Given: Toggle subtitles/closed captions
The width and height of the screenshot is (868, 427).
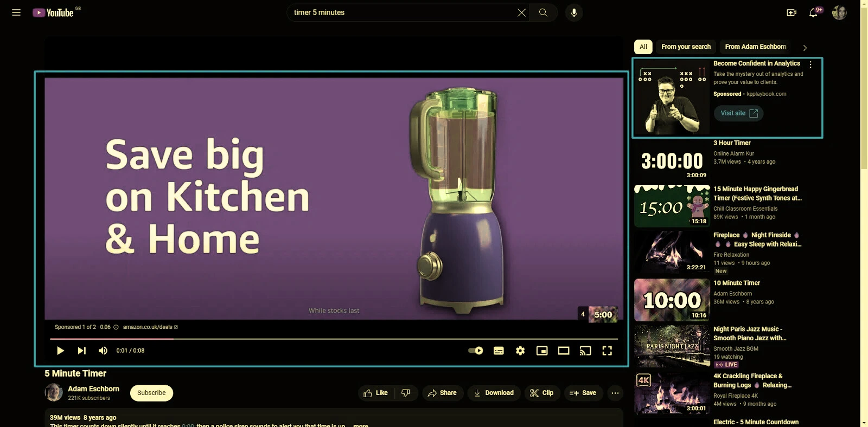Looking at the screenshot, I should pyautogui.click(x=499, y=351).
